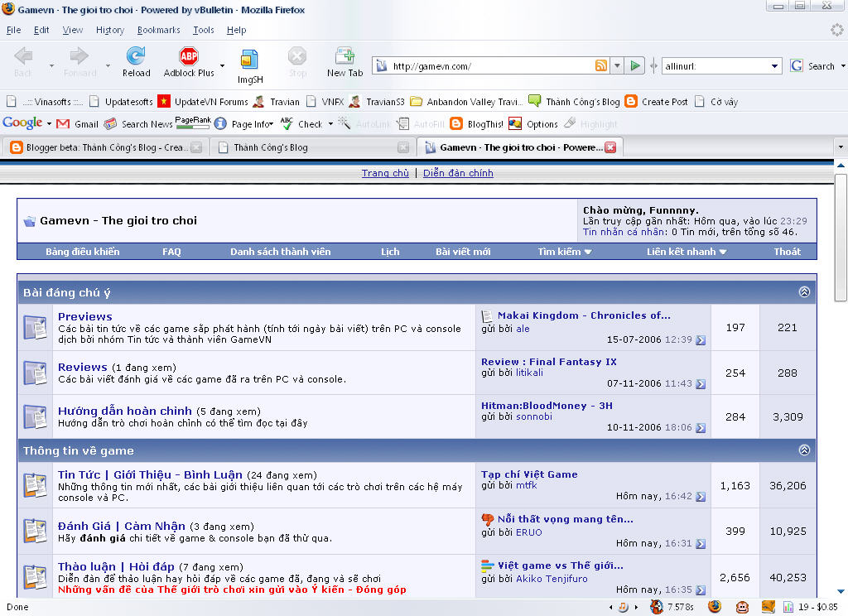
Task: Collapse the Thông tin về game category
Action: (803, 450)
